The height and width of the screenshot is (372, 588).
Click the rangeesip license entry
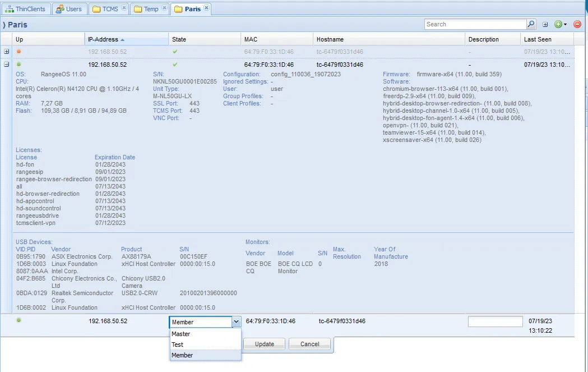30,172
